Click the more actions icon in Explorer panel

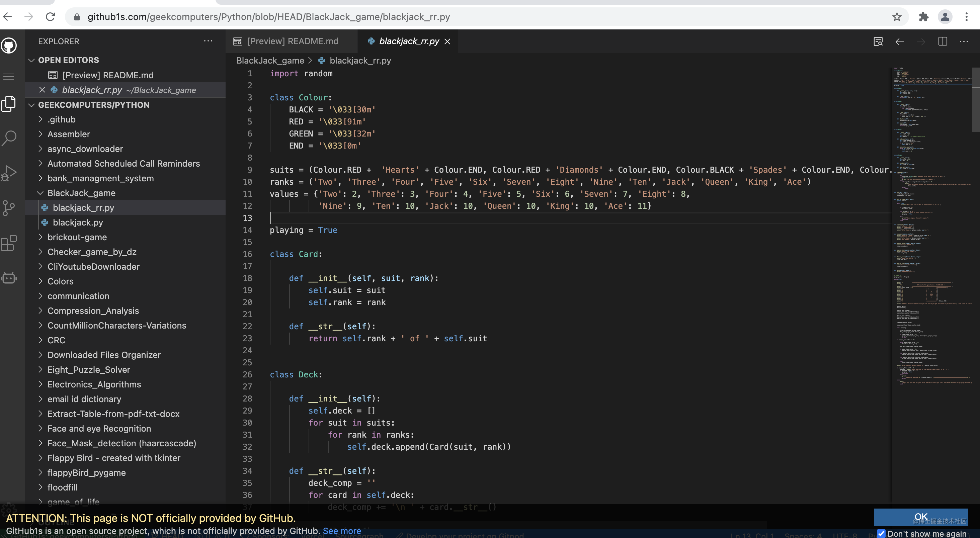point(208,41)
